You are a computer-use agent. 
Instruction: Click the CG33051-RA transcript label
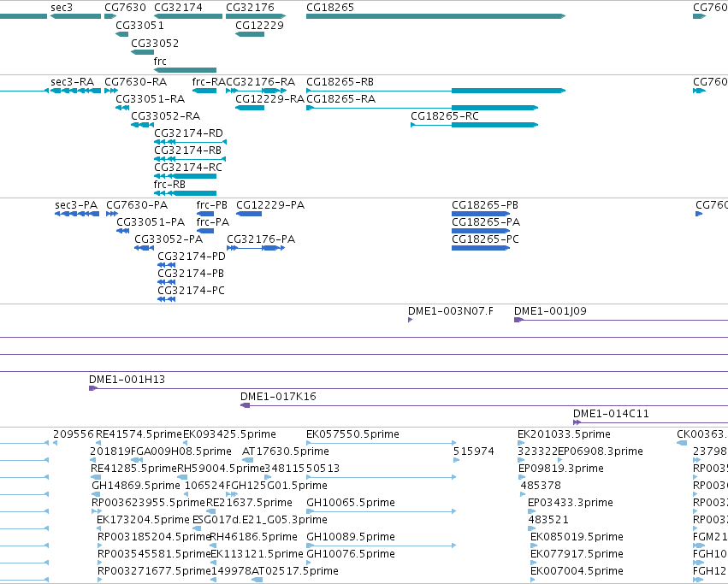[151, 99]
